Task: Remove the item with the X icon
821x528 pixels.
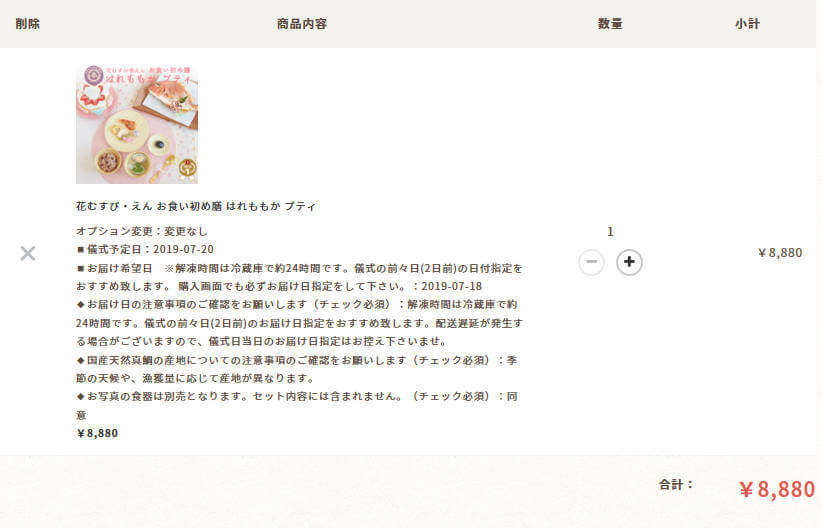Action: click(x=28, y=254)
